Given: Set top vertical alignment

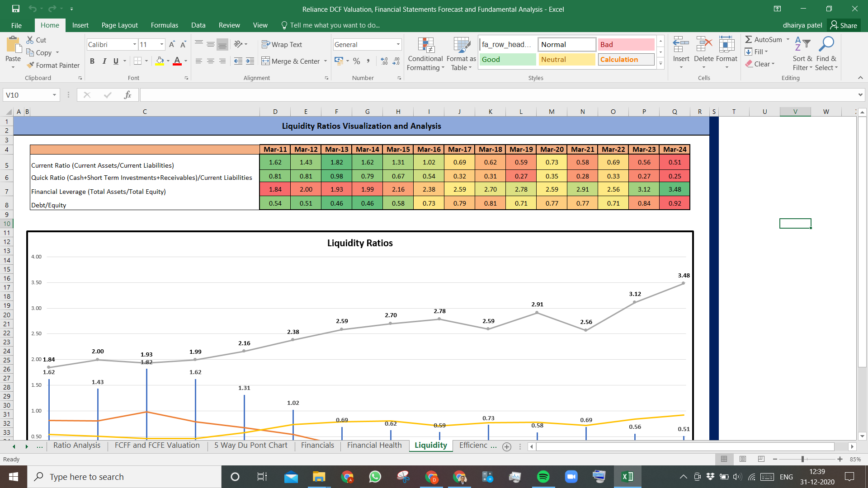Looking at the screenshot, I should [x=199, y=44].
